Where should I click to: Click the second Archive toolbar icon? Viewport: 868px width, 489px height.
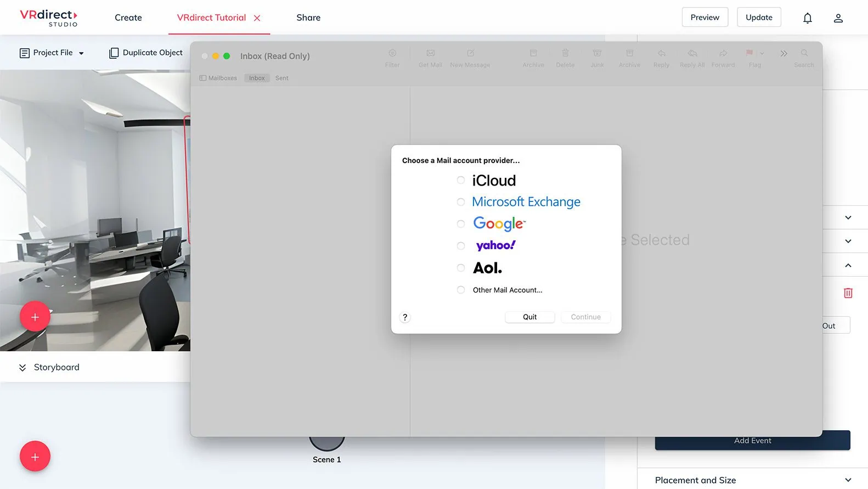tap(630, 53)
